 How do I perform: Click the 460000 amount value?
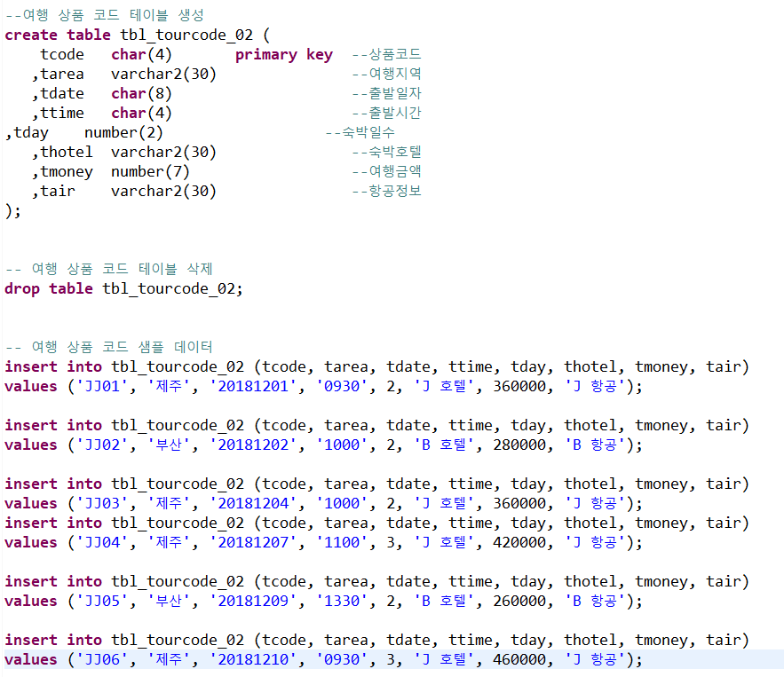click(519, 659)
